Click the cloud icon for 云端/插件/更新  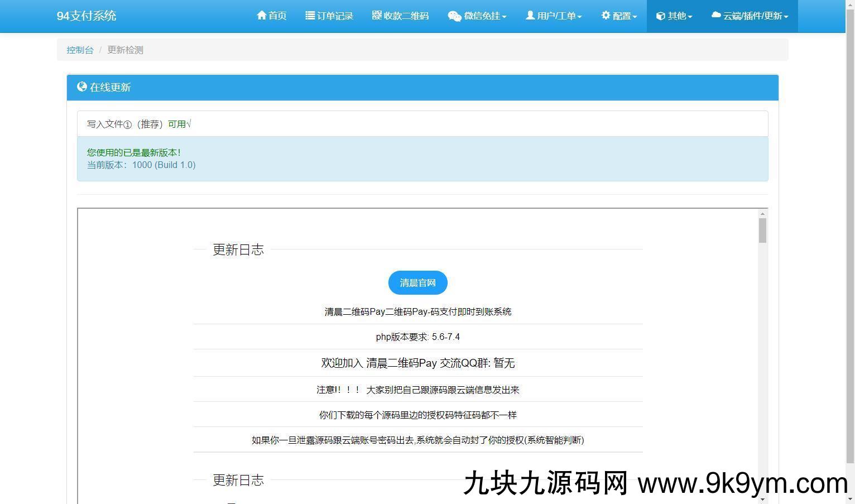point(716,16)
